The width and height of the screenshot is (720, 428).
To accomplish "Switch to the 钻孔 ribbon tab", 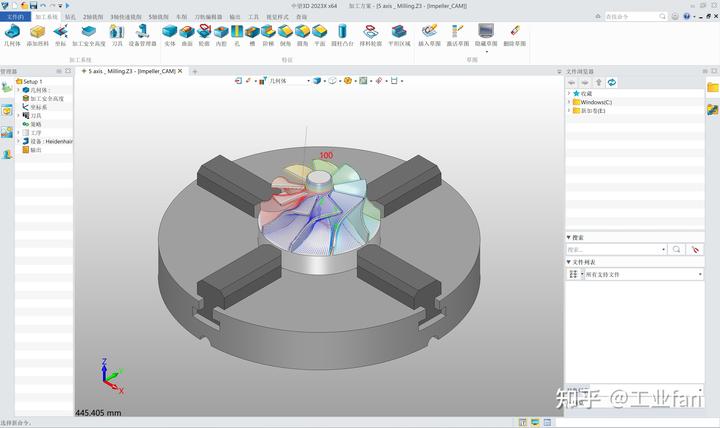I will tap(69, 17).
